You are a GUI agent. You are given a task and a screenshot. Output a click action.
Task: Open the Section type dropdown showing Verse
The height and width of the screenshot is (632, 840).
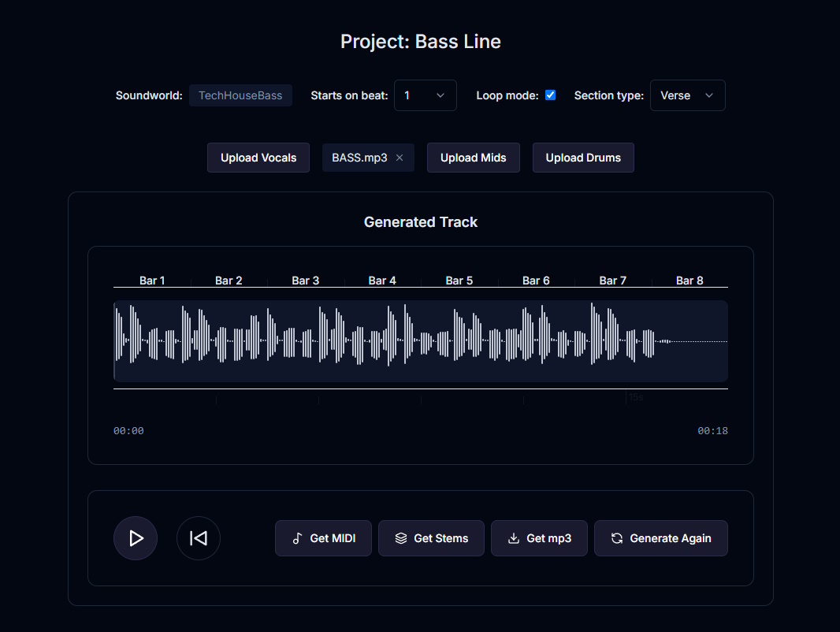[x=687, y=95]
